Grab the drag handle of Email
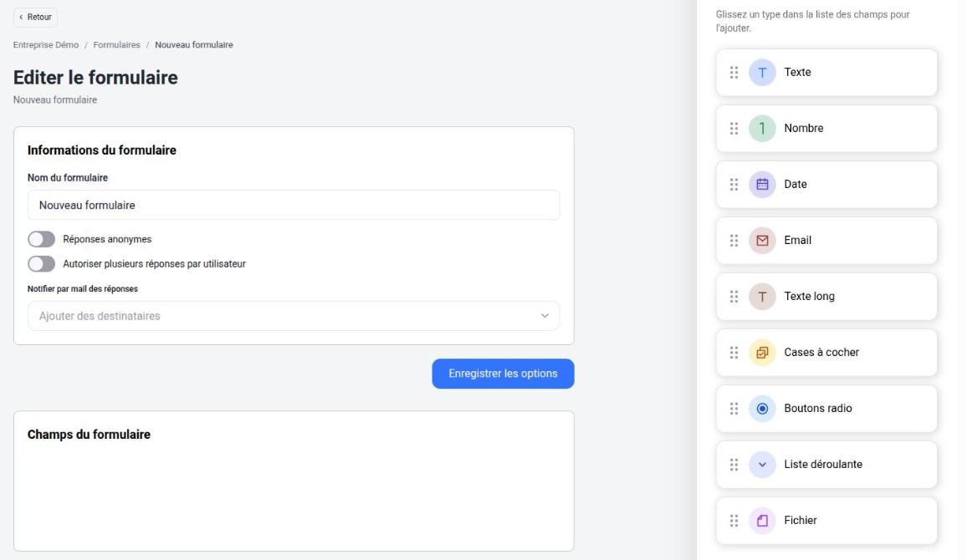This screenshot has width=967, height=560. pos(734,241)
